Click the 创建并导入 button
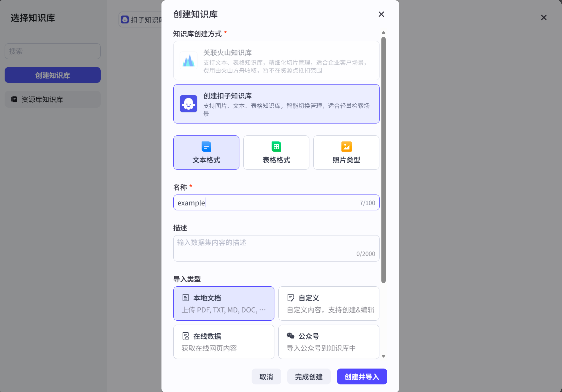The image size is (562, 392). pyautogui.click(x=362, y=376)
